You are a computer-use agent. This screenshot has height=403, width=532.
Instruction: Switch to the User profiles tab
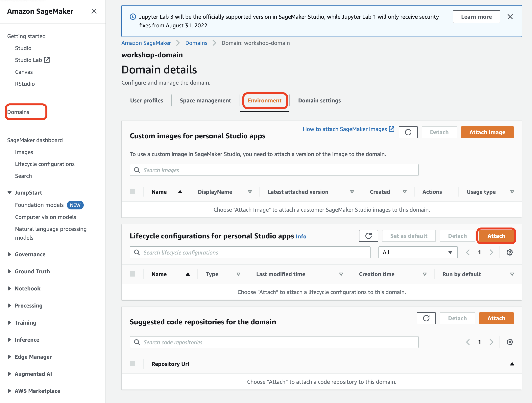coord(146,100)
